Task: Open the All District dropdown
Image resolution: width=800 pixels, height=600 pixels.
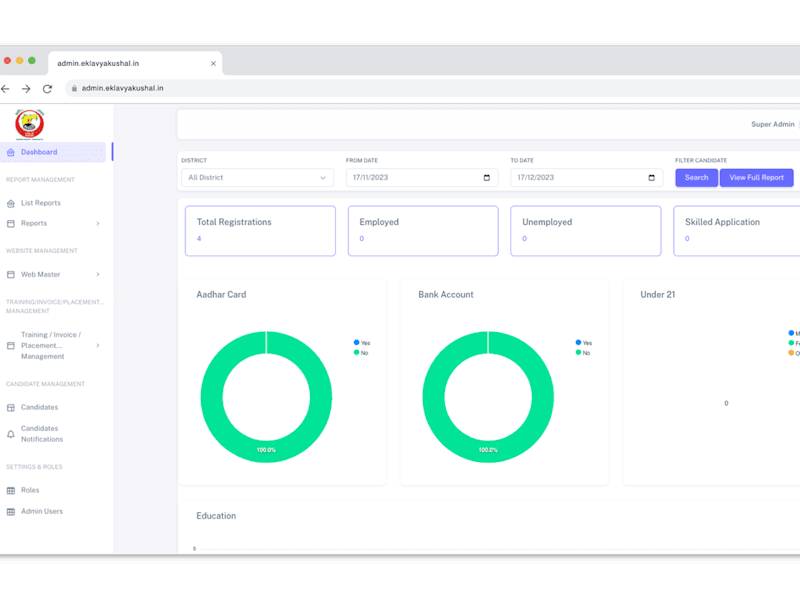Action: click(257, 178)
